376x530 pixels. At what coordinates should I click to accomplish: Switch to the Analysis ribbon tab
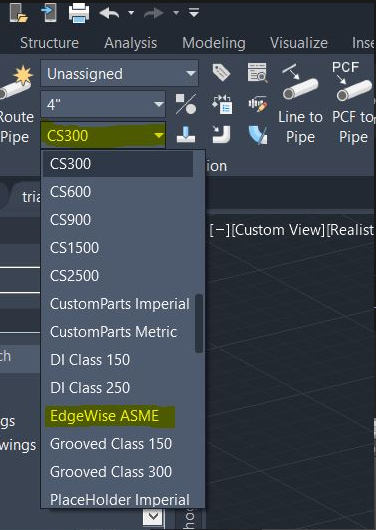(131, 43)
